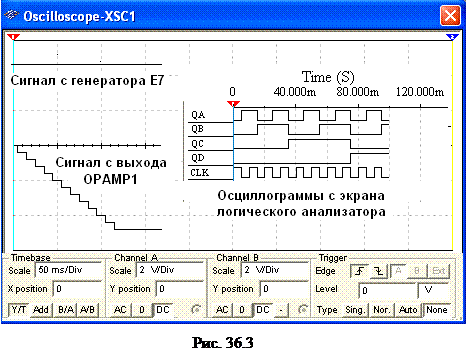Click the CLK signal label
Image resolution: width=468 pixels, height=361 pixels.
pyautogui.click(x=200, y=173)
